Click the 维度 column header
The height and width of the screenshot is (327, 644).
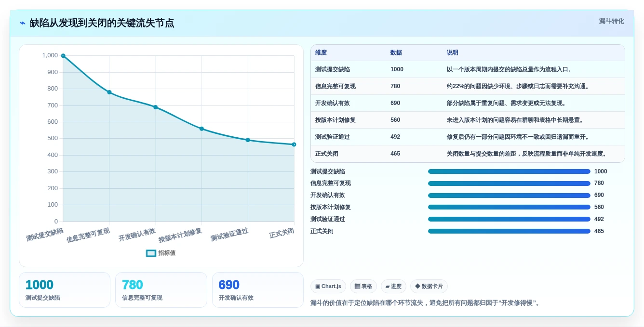tap(321, 52)
